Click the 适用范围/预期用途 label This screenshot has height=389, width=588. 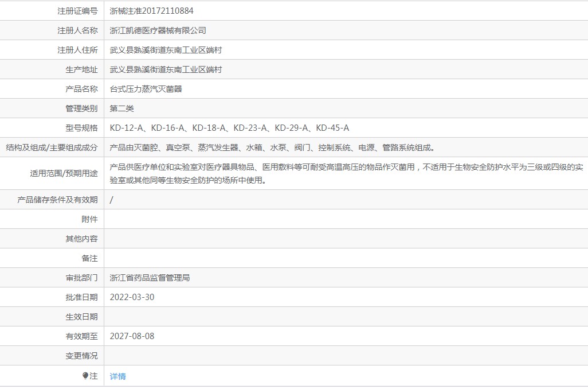click(x=64, y=173)
